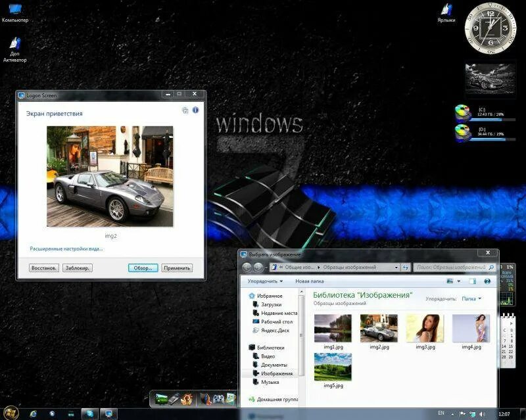
Task: Click the Заблокир. button
Action: pos(78,268)
